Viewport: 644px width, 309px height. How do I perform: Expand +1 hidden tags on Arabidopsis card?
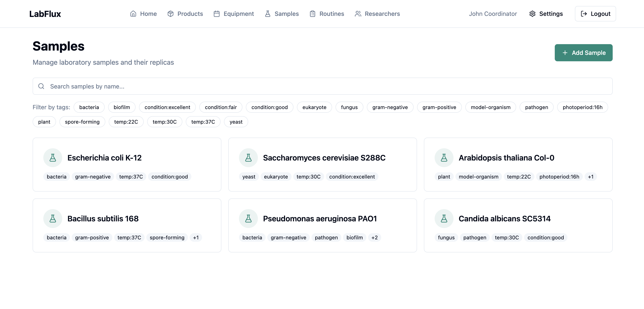click(x=591, y=177)
